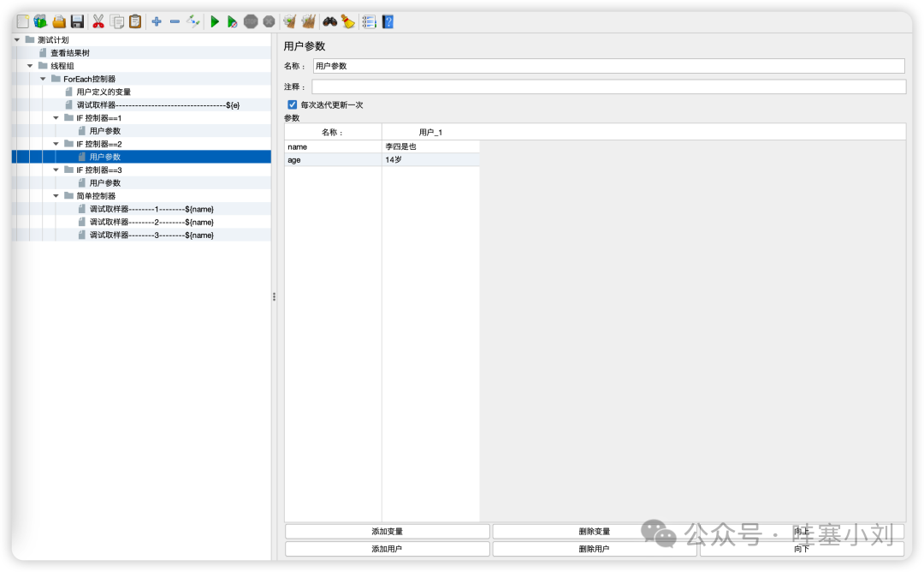Save the test plan with floppy icon
924x572 pixels.
tap(77, 21)
